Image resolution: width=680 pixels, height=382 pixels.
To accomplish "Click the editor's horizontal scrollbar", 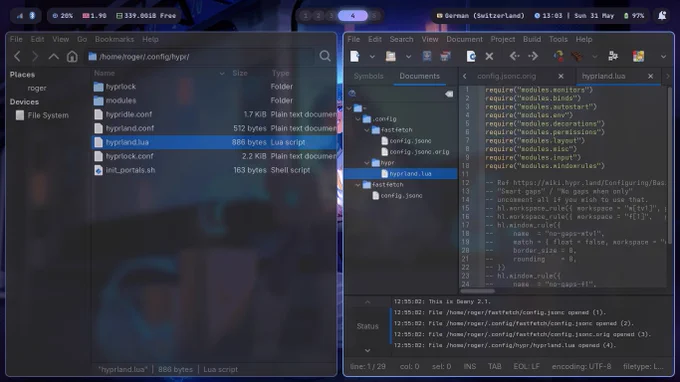I will [477, 291].
